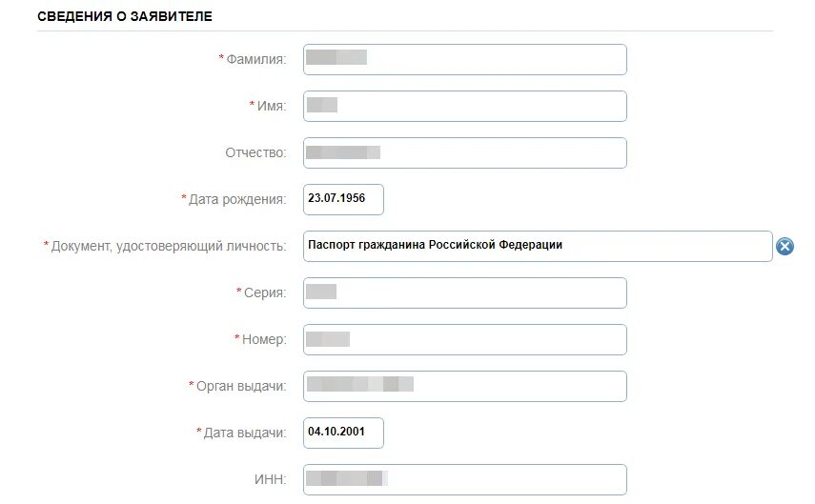The image size is (815, 504).
Task: Select the Отчество input box
Action: [x=464, y=152]
